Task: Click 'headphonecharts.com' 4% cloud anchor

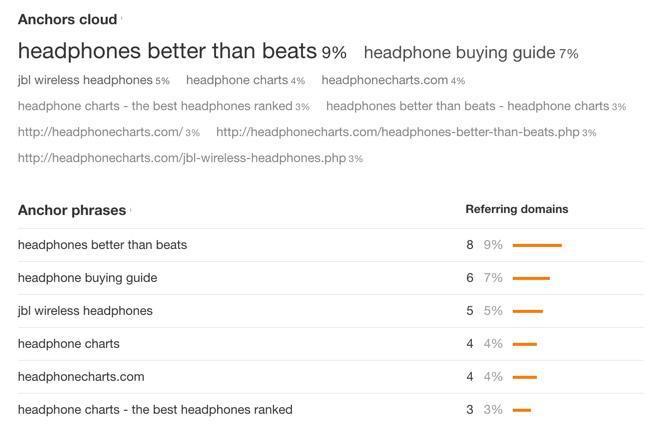Action: [384, 80]
